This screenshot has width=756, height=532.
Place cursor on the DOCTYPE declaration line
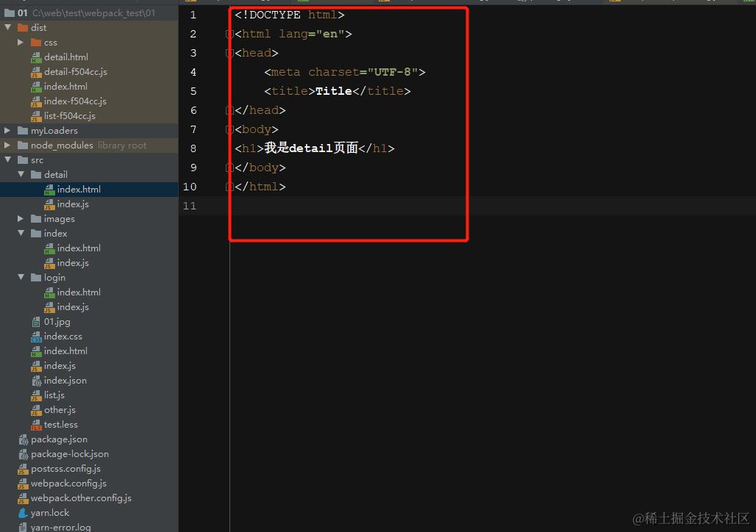[290, 15]
